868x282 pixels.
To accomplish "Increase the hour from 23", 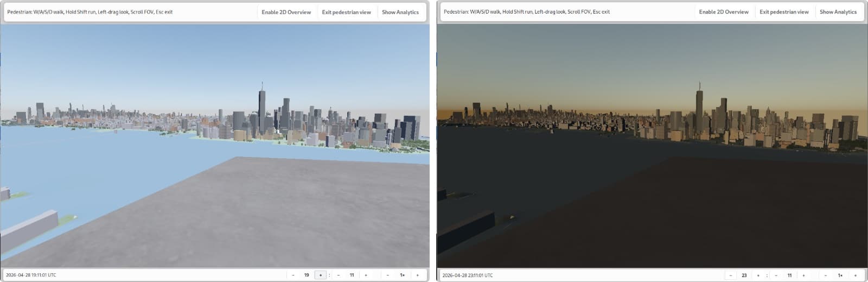I will 758,275.
